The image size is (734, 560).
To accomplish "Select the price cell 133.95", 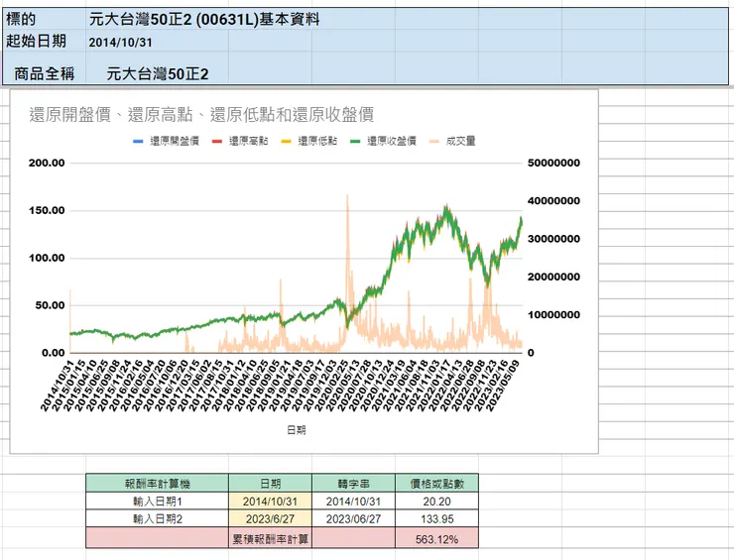I will (436, 518).
